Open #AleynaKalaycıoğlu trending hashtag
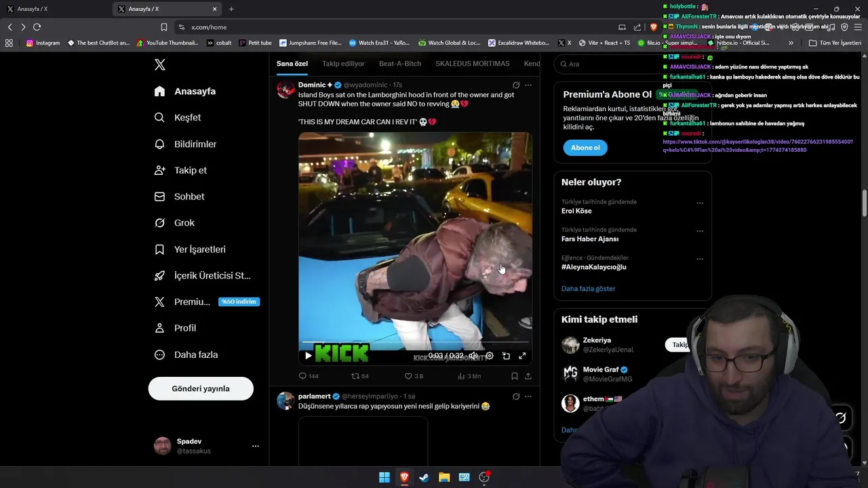This screenshot has width=868, height=488. (594, 267)
